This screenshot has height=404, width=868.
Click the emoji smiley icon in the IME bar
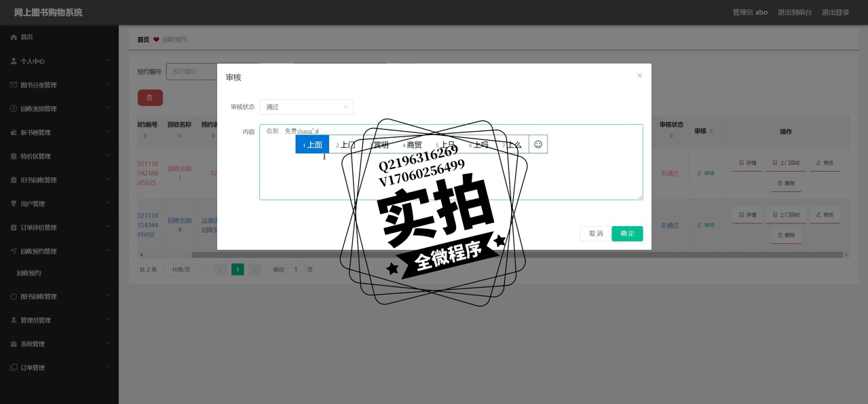pos(538,144)
